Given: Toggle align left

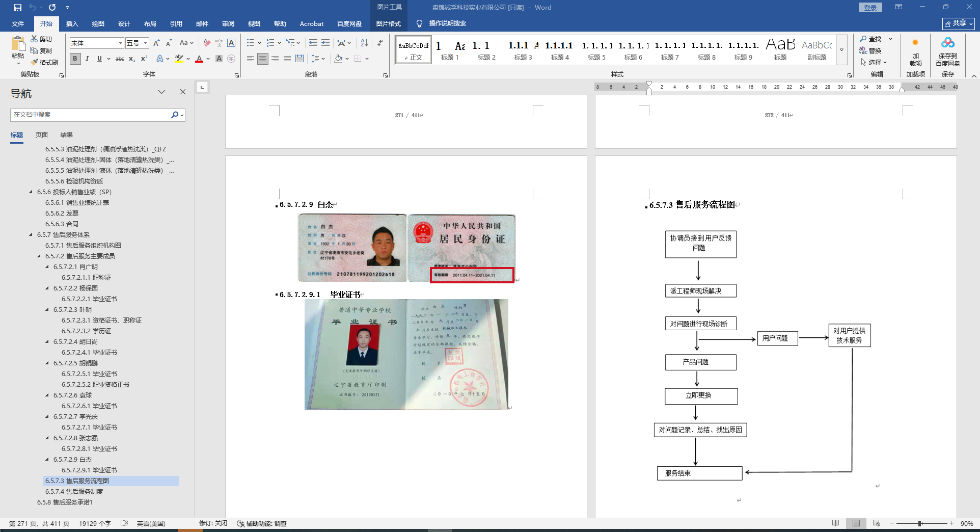Looking at the screenshot, I should (x=250, y=59).
